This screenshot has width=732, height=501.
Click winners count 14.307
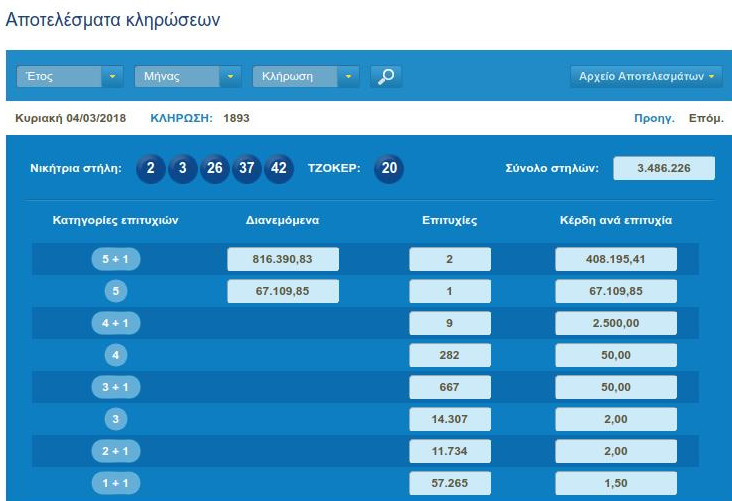450,419
